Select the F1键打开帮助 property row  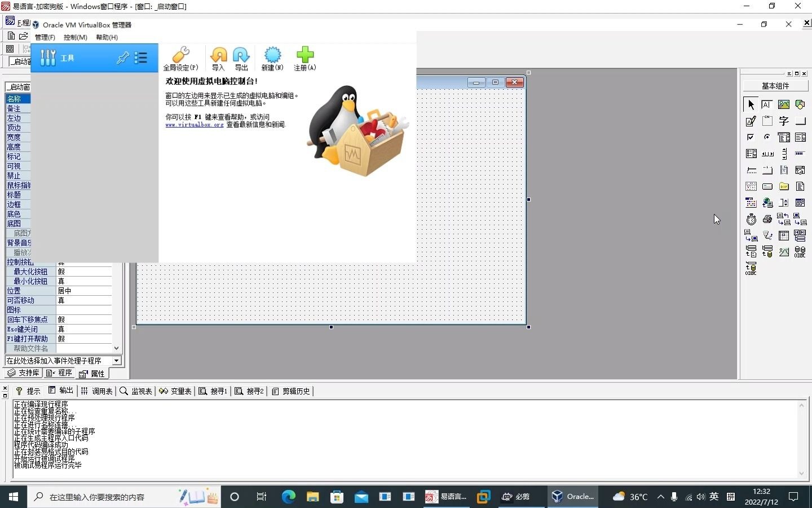59,339
